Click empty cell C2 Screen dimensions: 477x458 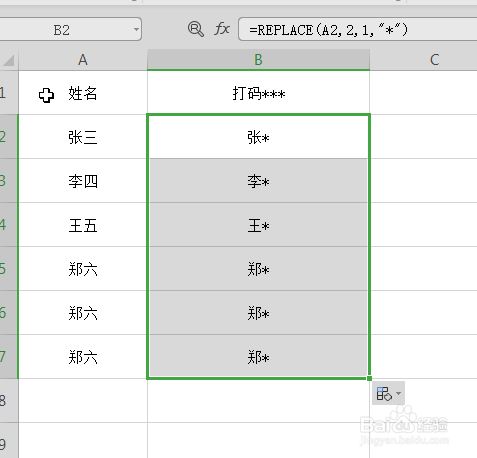tap(423, 137)
